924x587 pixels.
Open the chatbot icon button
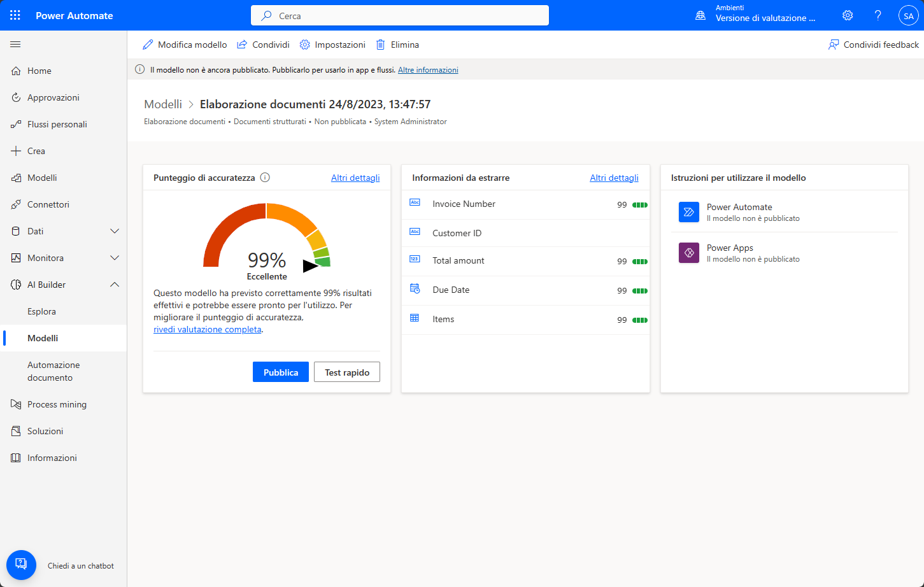(x=21, y=565)
